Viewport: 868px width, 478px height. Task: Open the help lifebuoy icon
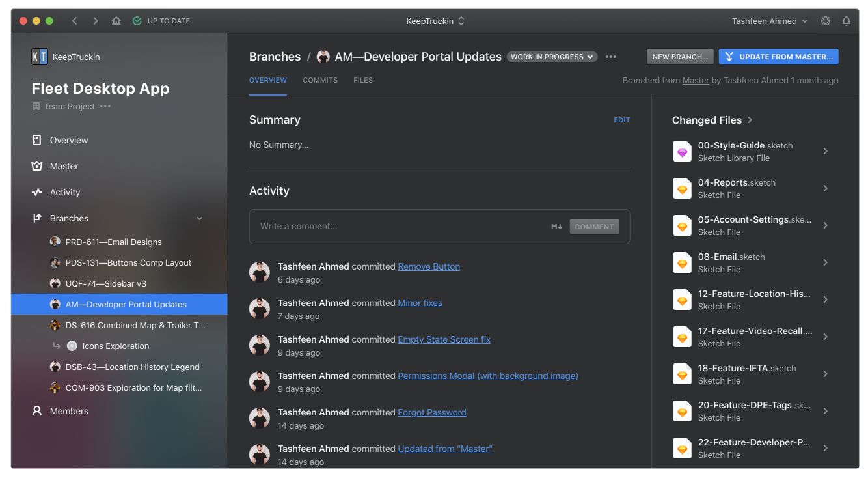826,21
